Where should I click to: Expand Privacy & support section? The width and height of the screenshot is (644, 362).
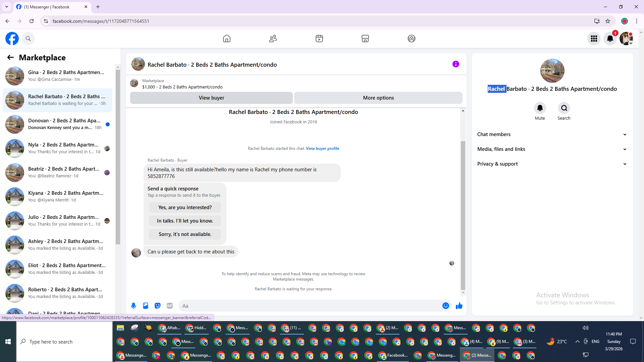click(x=552, y=164)
